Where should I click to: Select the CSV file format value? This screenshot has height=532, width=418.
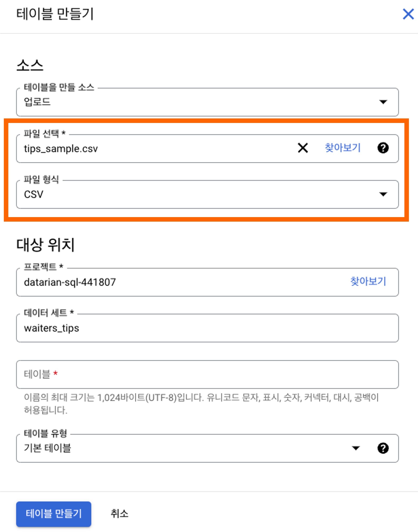[34, 195]
